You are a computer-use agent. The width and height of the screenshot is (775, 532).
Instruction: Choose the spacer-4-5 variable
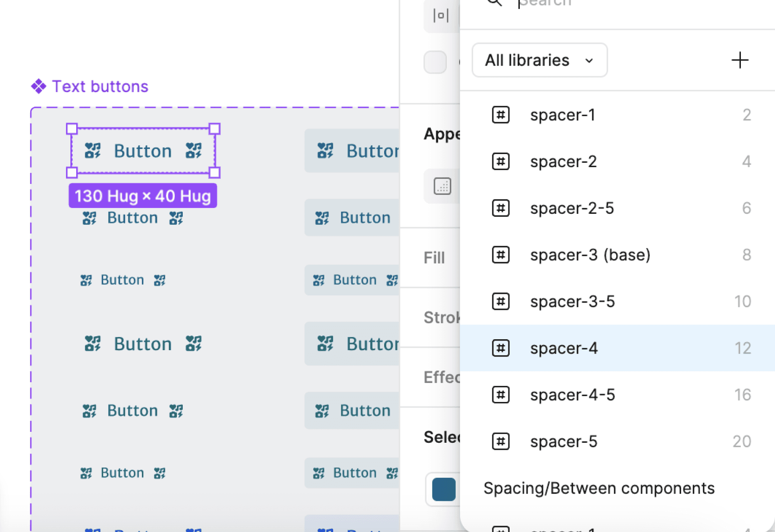(x=617, y=395)
